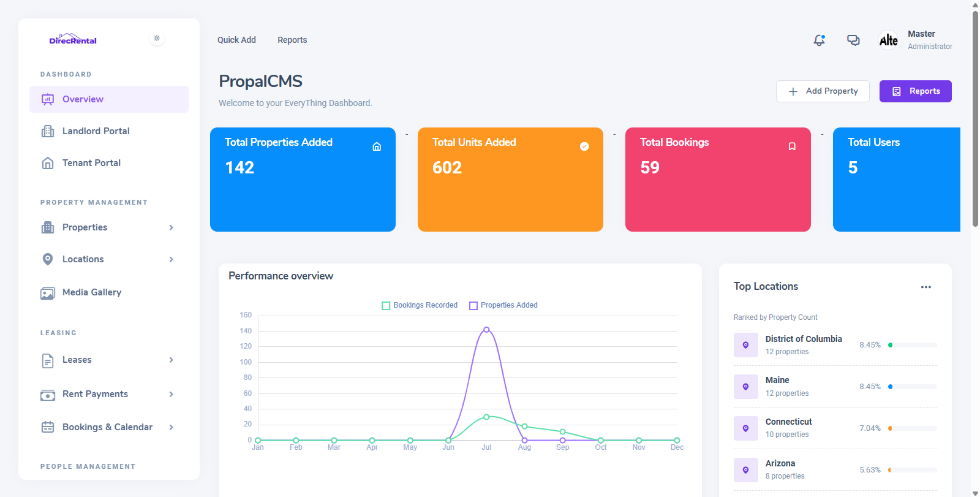Click the DirecRental logo
The width and height of the screenshot is (980, 497).
pyautogui.click(x=73, y=40)
